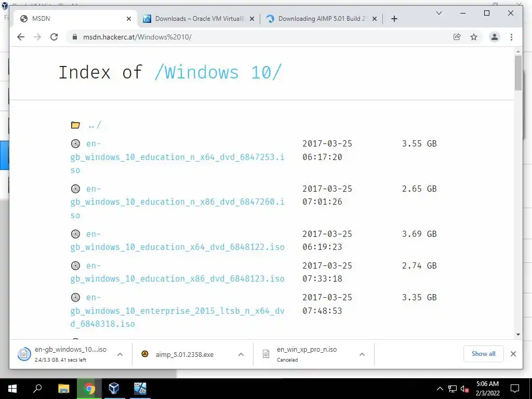Click the 2017-03-25 06:17:20 timestamp
The width and height of the screenshot is (532, 399).
[327, 150]
